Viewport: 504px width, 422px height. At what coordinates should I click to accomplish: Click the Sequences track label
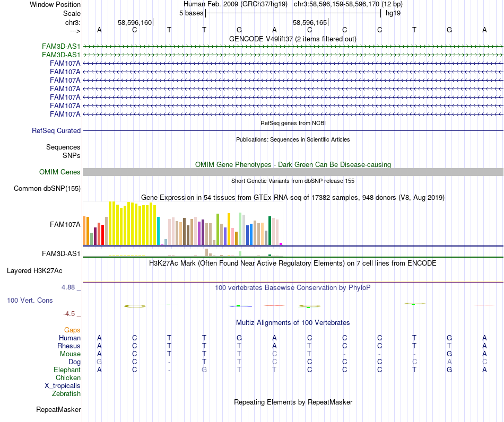point(63,147)
